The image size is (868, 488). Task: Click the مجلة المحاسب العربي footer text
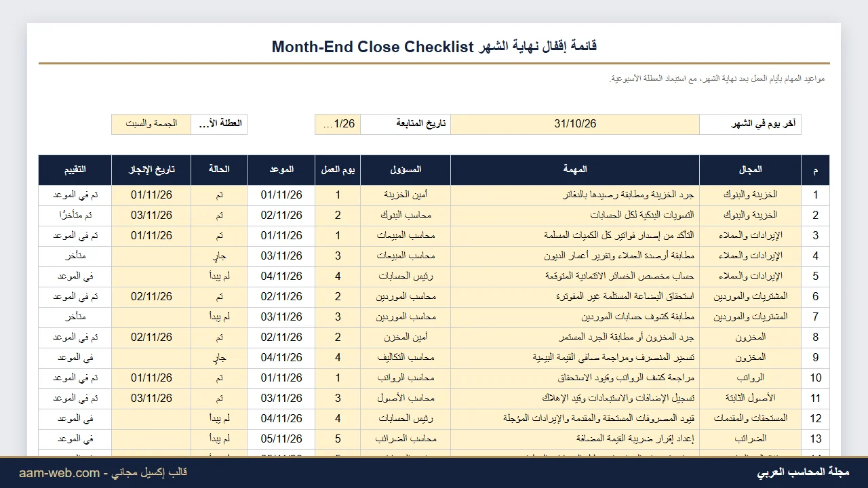point(803,472)
